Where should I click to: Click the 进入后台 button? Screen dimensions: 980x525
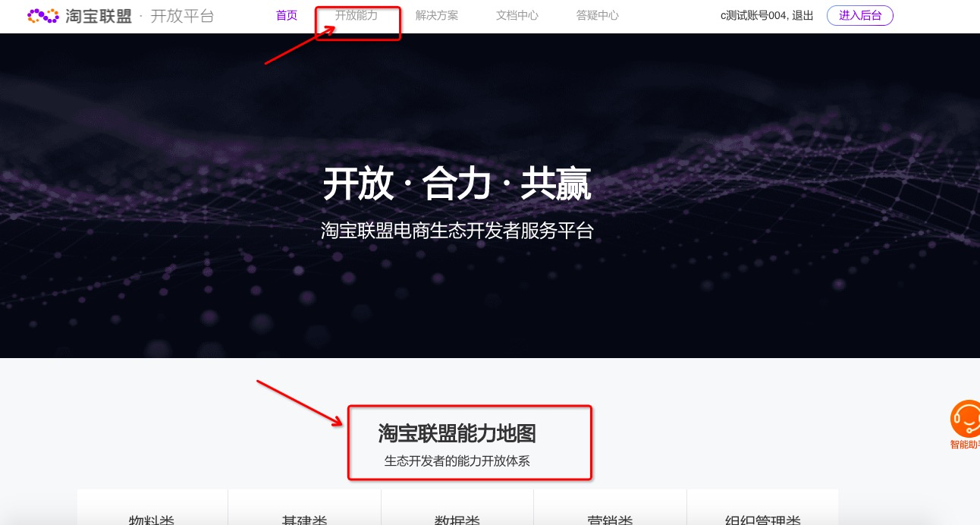[860, 15]
